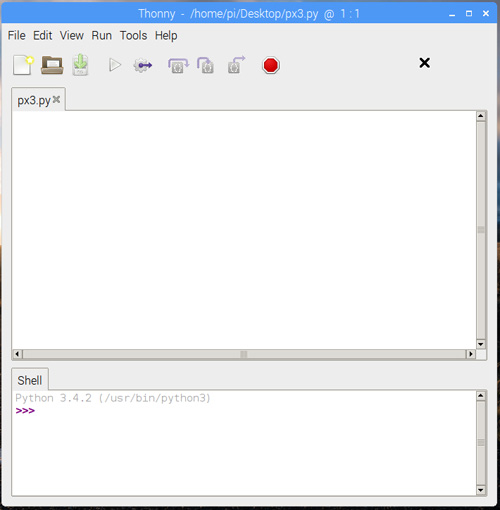This screenshot has width=500, height=510.
Task: Click the Step out debugger icon
Action: 236,65
